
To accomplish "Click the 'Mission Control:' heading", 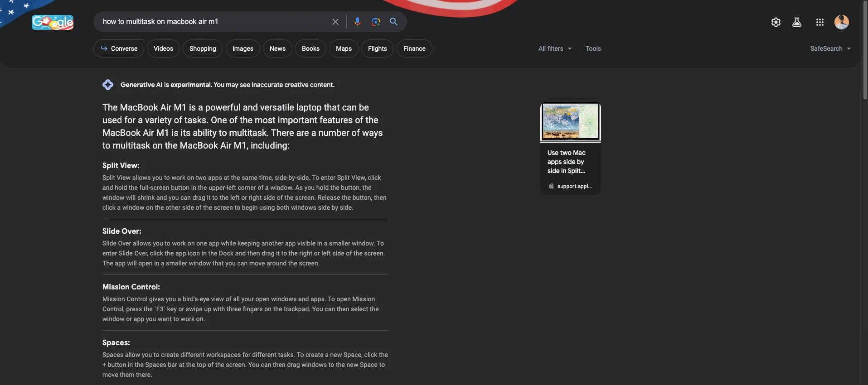I will [131, 287].
